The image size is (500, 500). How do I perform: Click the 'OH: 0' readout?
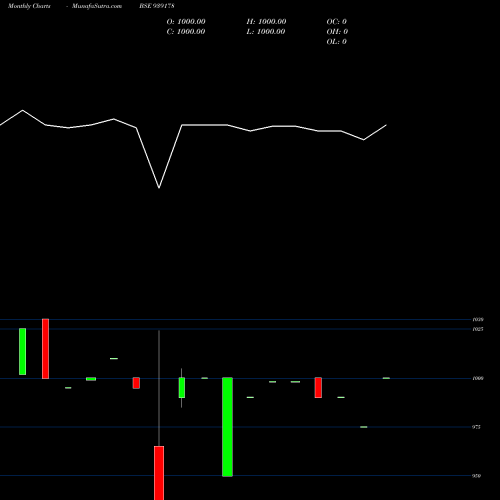337,32
